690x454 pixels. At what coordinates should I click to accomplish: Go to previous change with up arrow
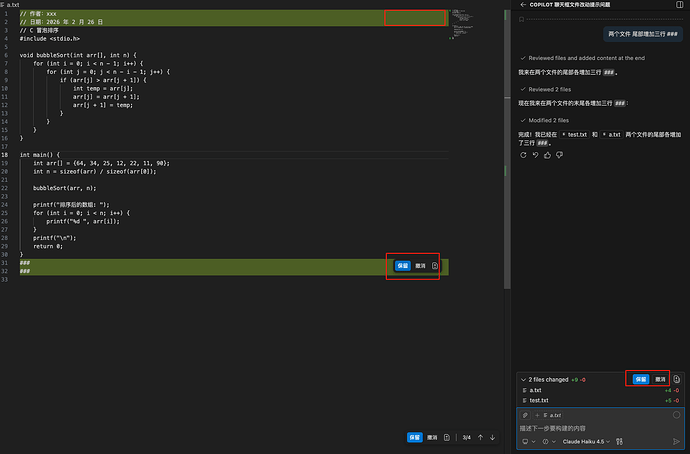tap(480, 437)
